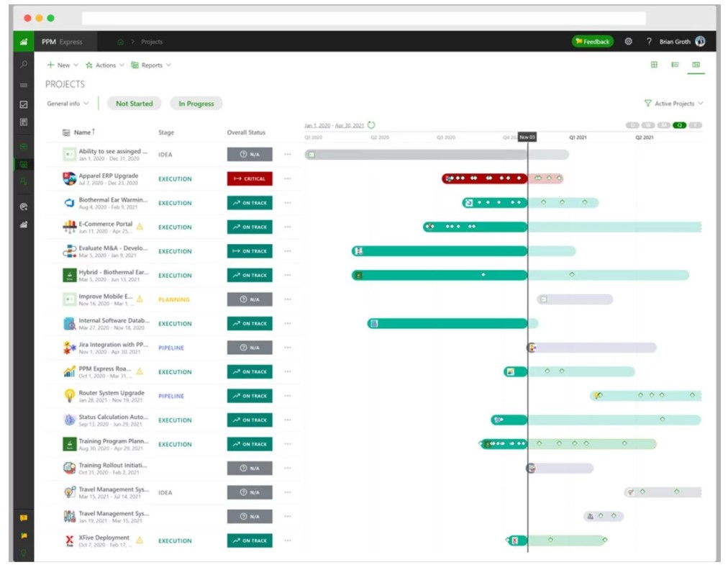
Task: Open the Projects breadcrumb
Action: [152, 42]
